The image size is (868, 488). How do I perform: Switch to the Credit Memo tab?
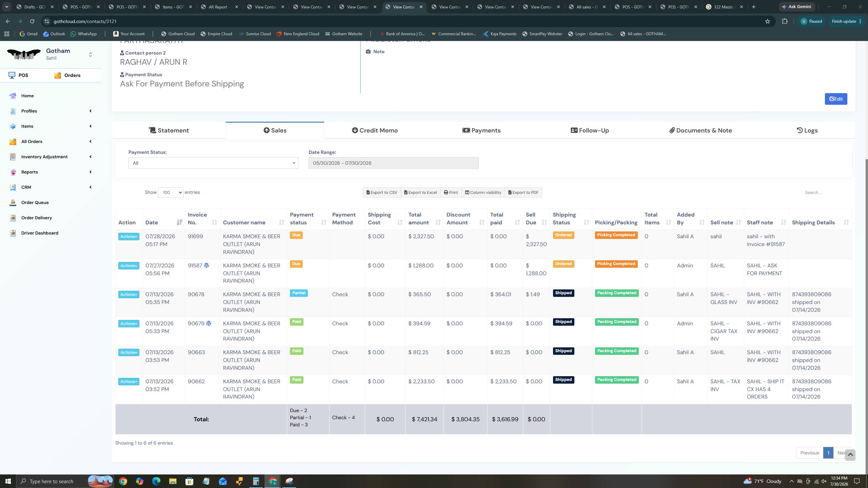point(375,130)
